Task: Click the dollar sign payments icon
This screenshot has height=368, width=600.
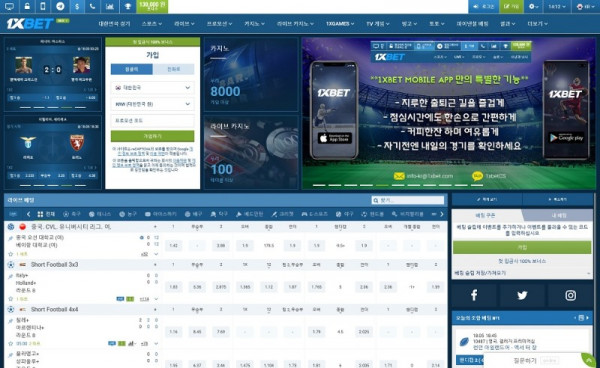Action: pyautogui.click(x=77, y=7)
